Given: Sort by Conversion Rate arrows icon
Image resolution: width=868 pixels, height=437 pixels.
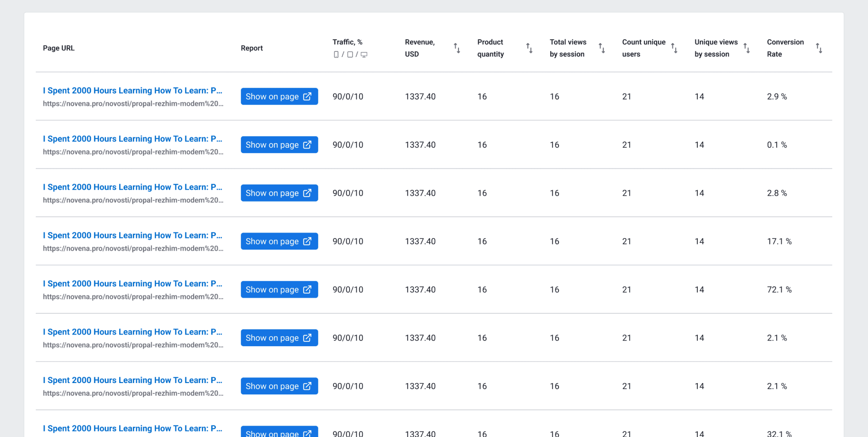Looking at the screenshot, I should pos(819,48).
